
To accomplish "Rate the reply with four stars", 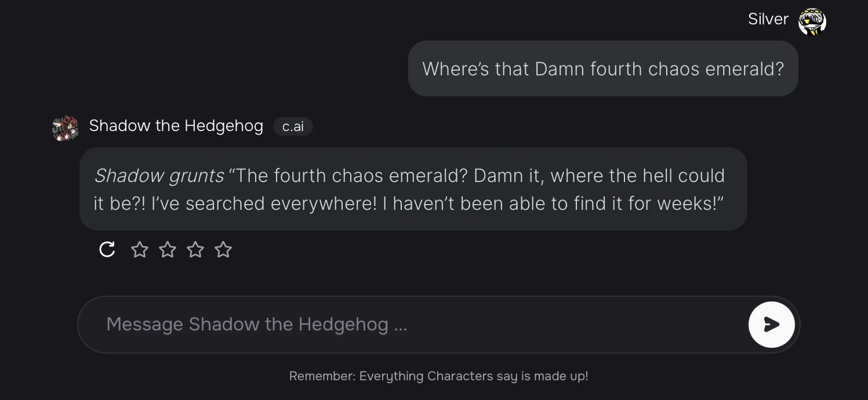I will 223,249.
